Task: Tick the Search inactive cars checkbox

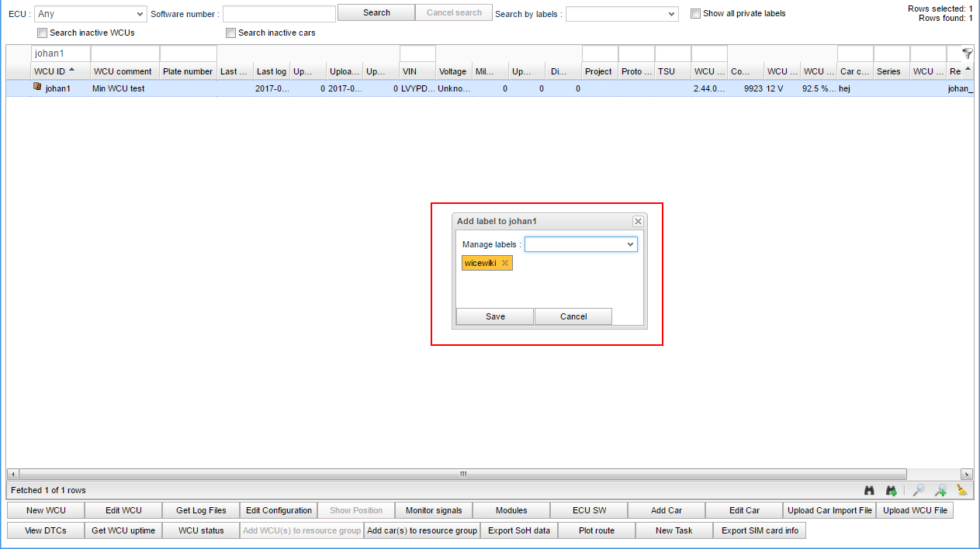Action: [231, 33]
